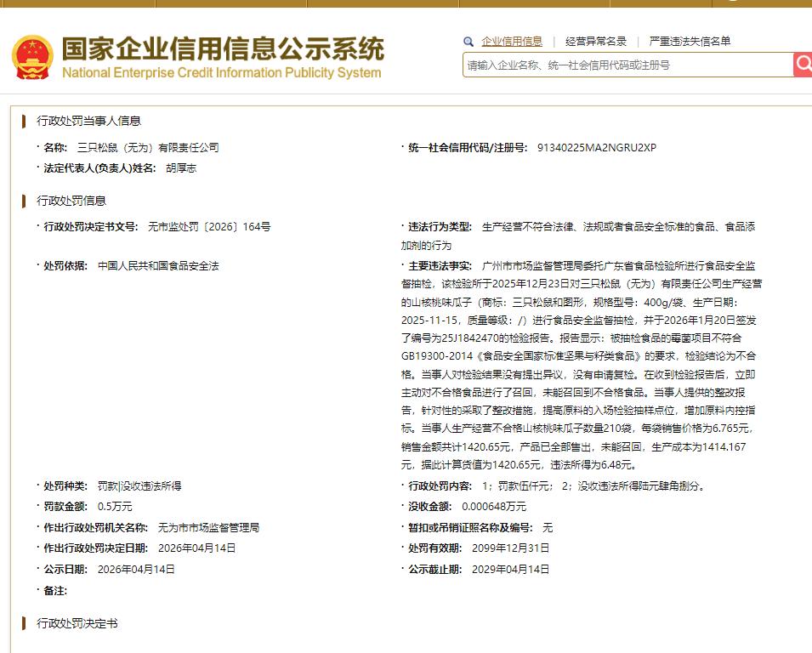Viewport: 812px width, 653px height.
Task: Click the English National Enterprise Credit subtitle
Action: (222, 72)
